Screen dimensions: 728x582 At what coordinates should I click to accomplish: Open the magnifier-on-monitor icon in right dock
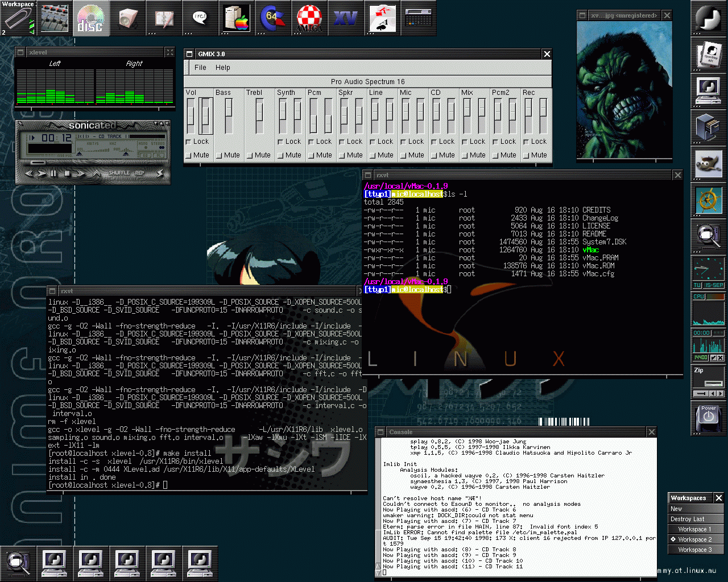pos(709,237)
